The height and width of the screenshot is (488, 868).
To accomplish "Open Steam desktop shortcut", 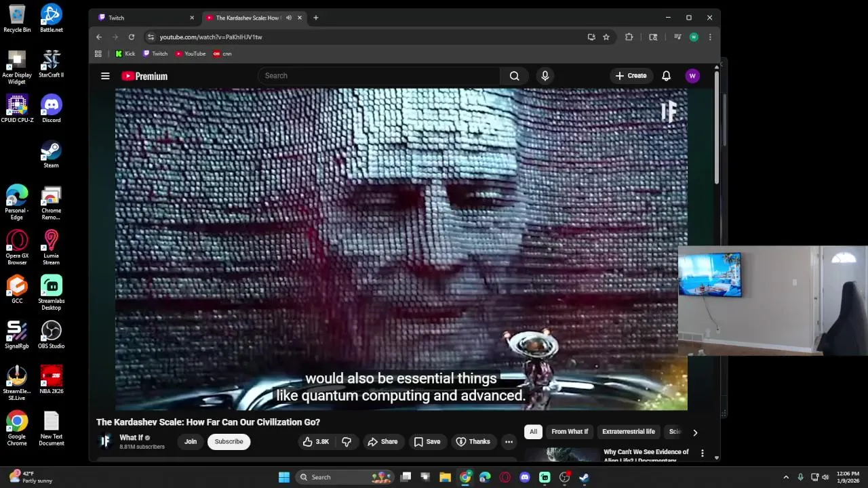I will 52,154.
